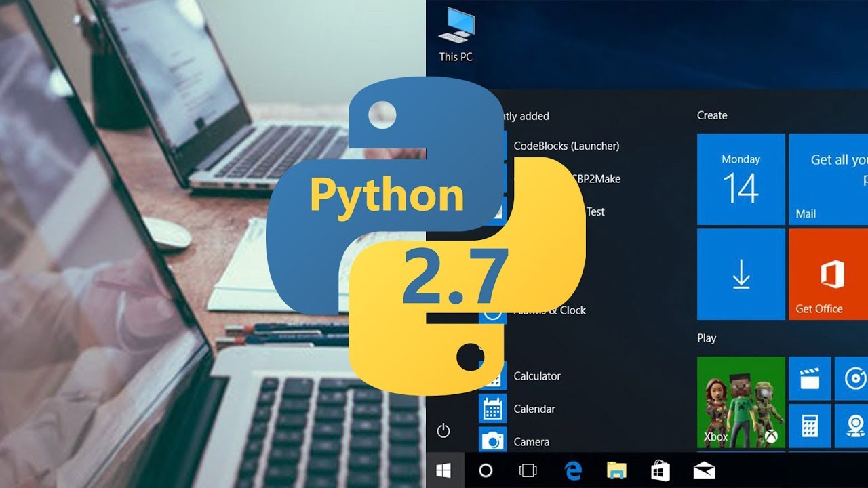This screenshot has width=868, height=488.
Task: Click the Play tile group heading
Action: coord(707,338)
